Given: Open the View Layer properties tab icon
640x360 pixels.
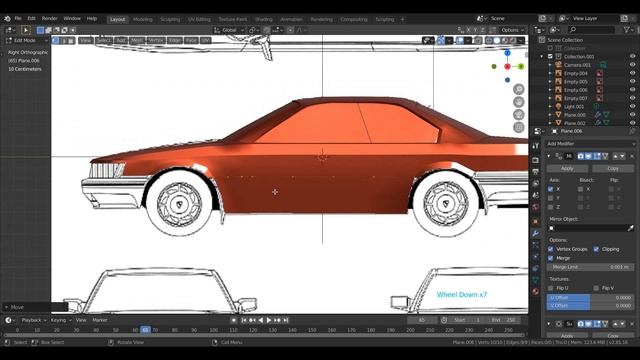Looking at the screenshot, I should coord(536,184).
